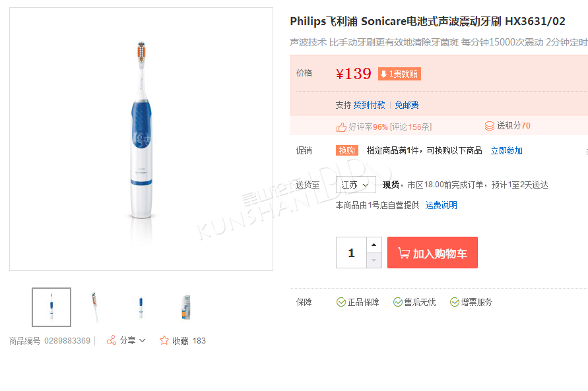
Task: Expand the 分享 share menu chevron
Action: click(142, 340)
